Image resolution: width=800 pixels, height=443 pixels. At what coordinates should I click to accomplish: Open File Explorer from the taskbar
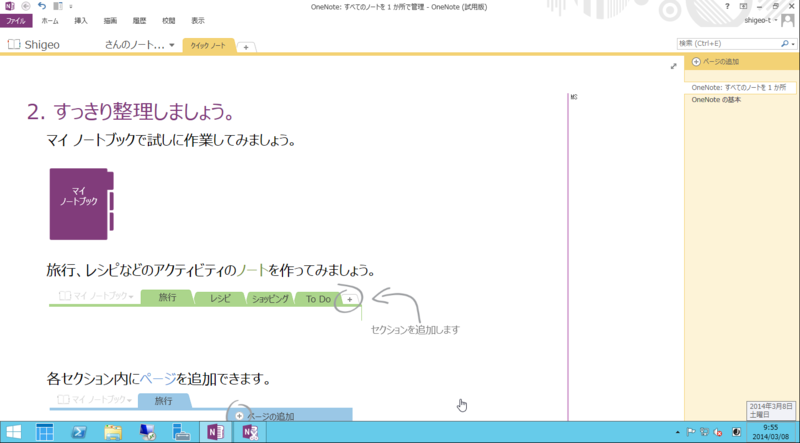[113, 432]
